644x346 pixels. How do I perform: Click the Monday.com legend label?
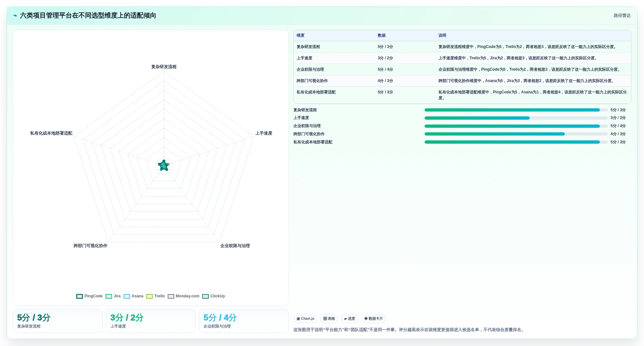(x=188, y=296)
